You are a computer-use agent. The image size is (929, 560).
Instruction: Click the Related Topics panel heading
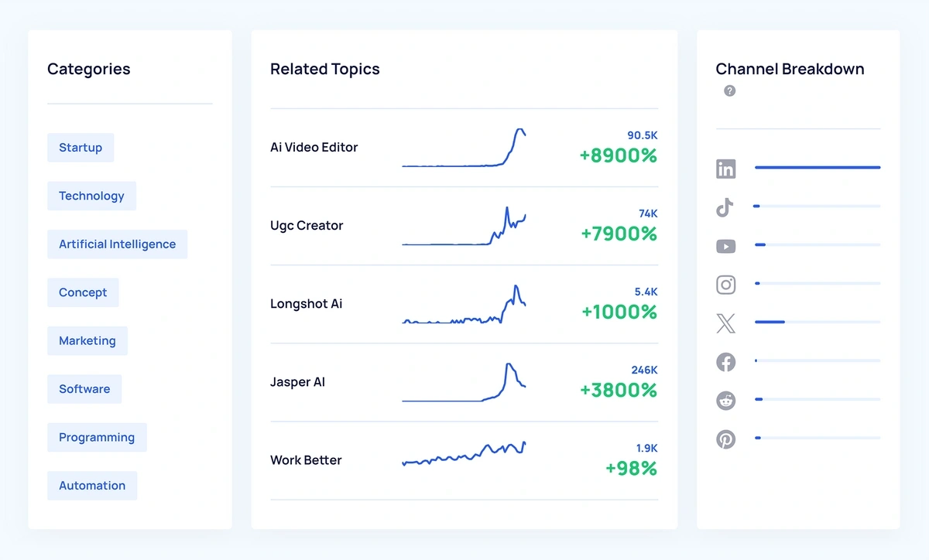(325, 69)
